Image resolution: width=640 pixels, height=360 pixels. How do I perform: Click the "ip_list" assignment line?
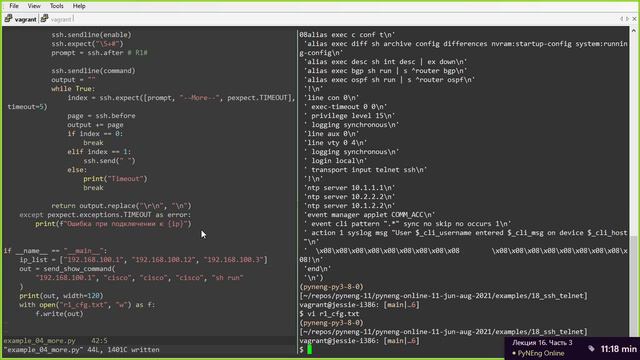(143, 260)
